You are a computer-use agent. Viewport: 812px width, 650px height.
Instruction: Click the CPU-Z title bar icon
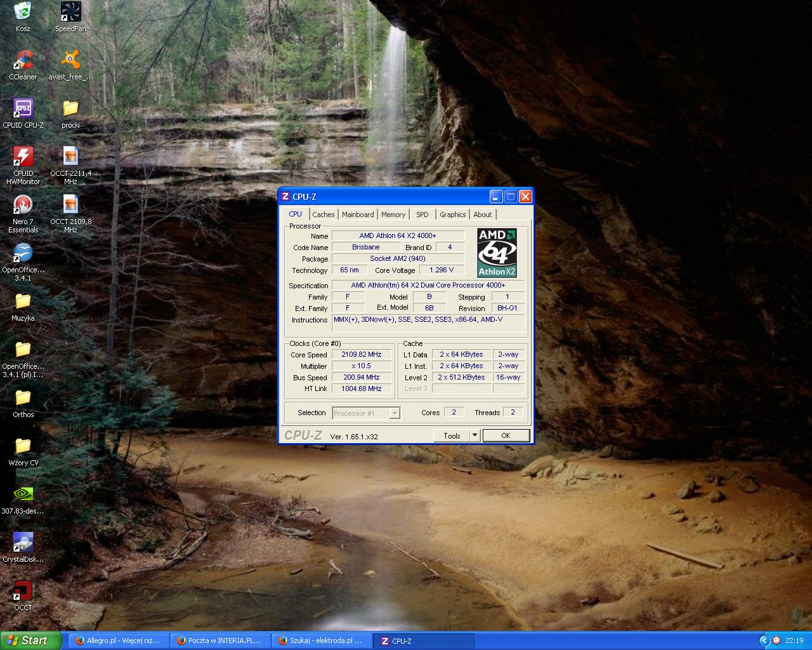(285, 197)
